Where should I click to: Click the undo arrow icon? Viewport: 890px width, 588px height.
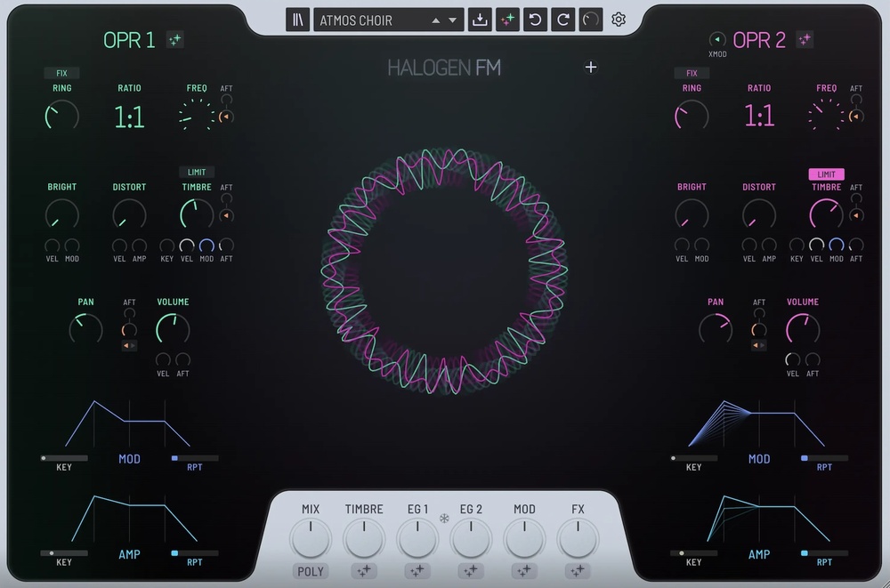pyautogui.click(x=535, y=20)
